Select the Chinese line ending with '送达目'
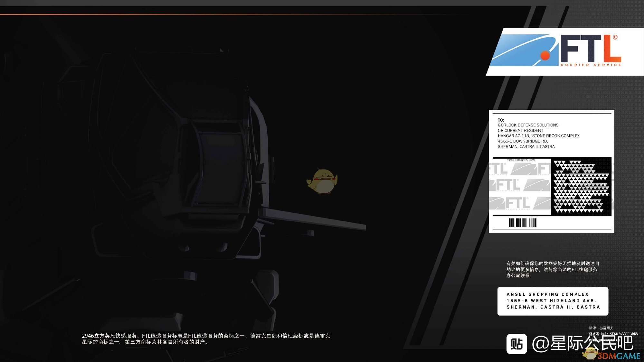Screen dimensions: 644x362 553,264
